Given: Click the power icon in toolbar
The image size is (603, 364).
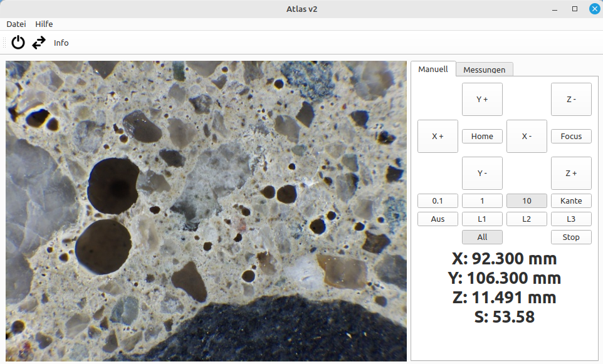Looking at the screenshot, I should click(18, 43).
